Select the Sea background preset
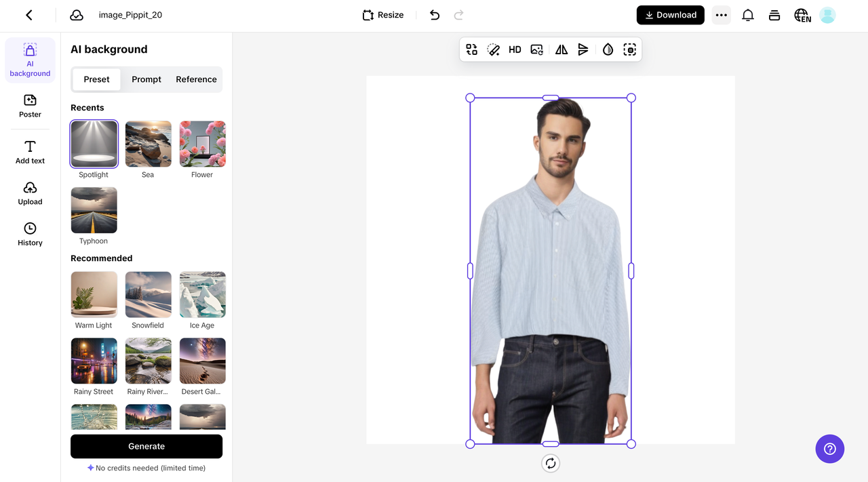The width and height of the screenshot is (868, 482). coord(148,144)
